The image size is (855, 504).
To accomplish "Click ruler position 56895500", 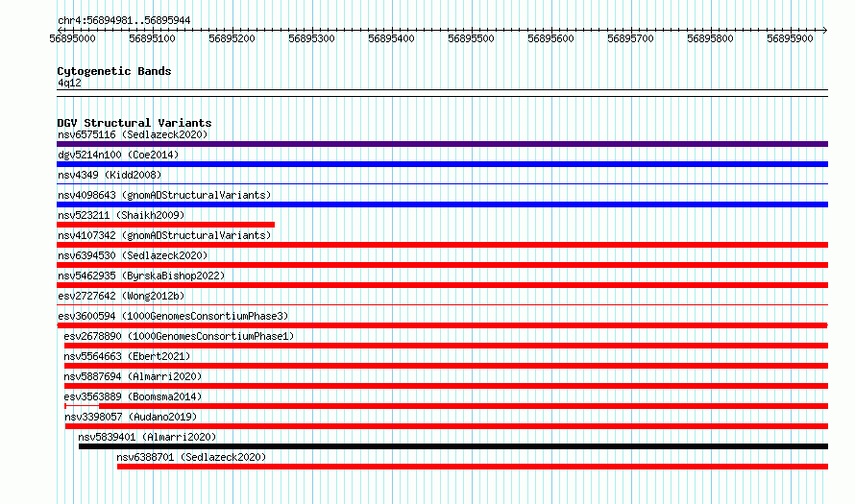I will click(x=471, y=38).
